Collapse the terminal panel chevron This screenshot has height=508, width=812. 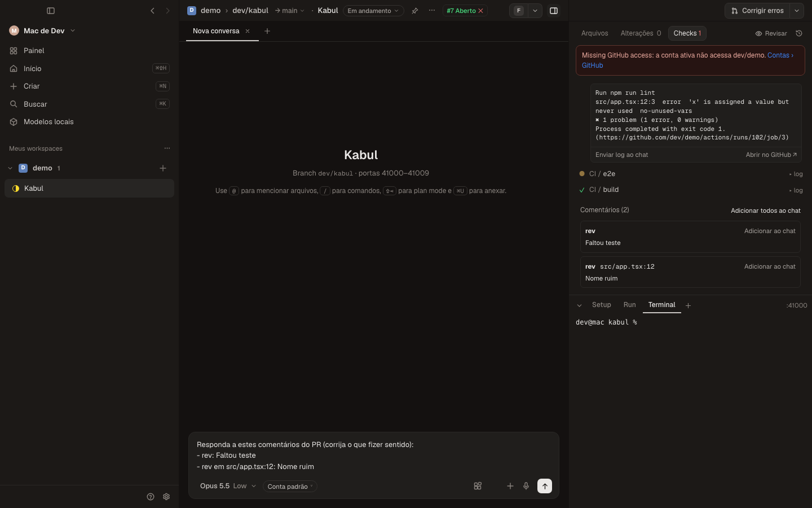tap(579, 305)
